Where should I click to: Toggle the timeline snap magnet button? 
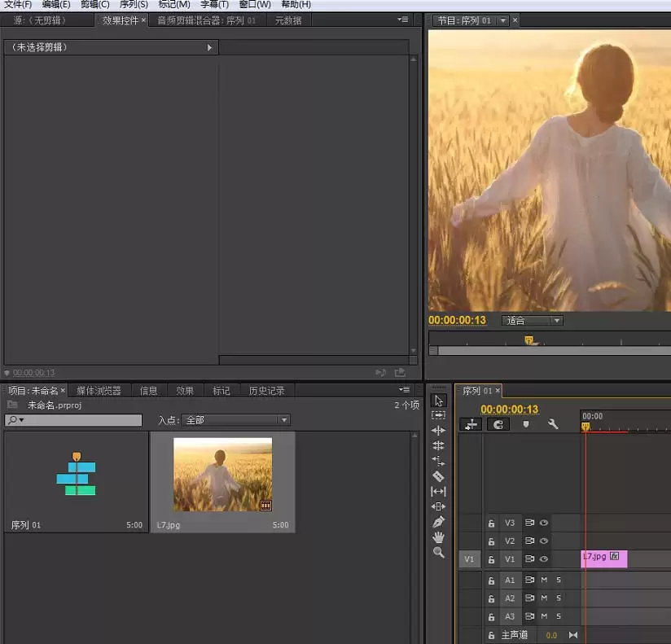point(498,424)
